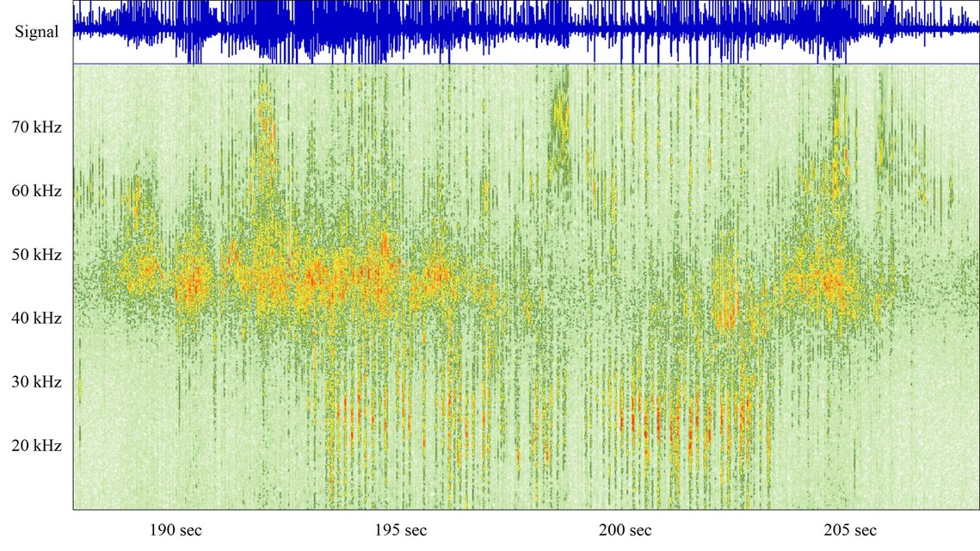Select the 30 kHz frequency axis label
Image resolution: width=980 pixels, height=551 pixels.
pyautogui.click(x=37, y=382)
